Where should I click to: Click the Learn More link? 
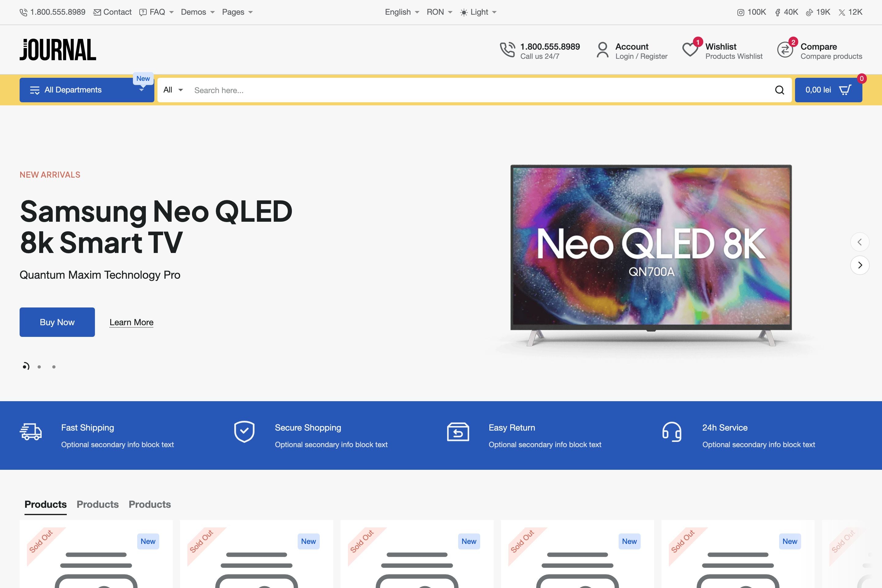pos(131,322)
